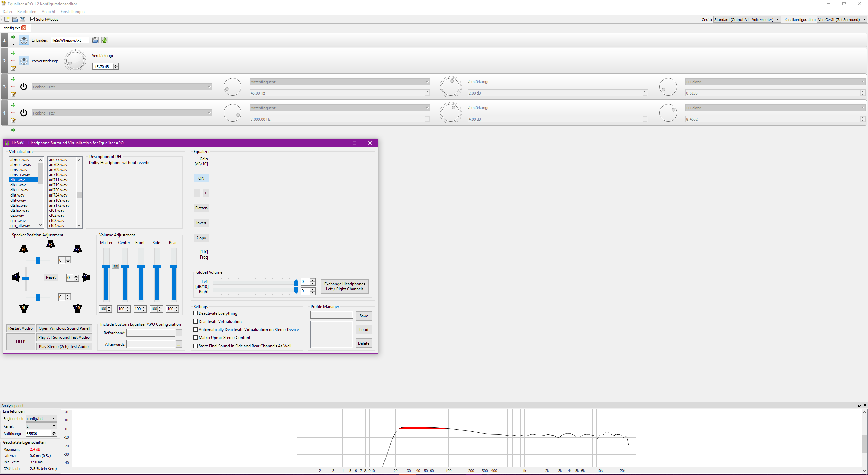Open the Bearbeiten menu
This screenshot has width=868, height=475.
pos(26,12)
